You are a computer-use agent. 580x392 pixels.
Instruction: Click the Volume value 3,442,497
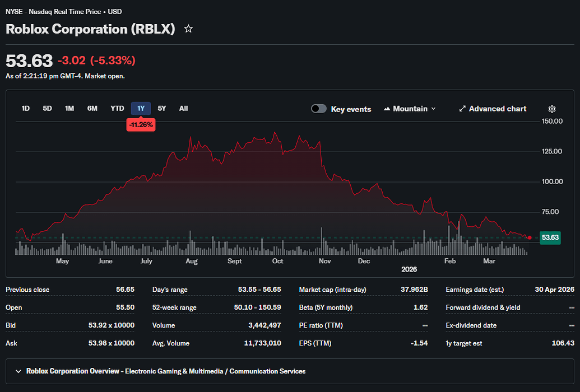point(265,325)
